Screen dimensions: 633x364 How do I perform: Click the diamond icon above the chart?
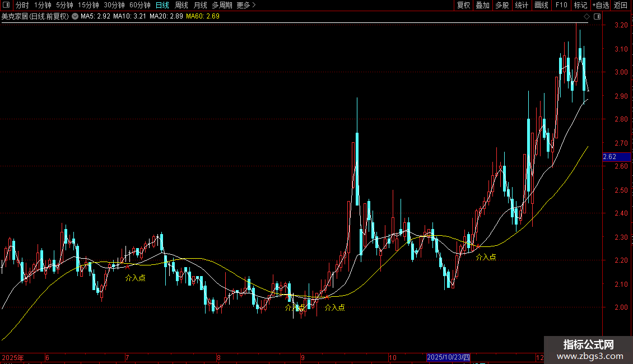(x=587, y=17)
